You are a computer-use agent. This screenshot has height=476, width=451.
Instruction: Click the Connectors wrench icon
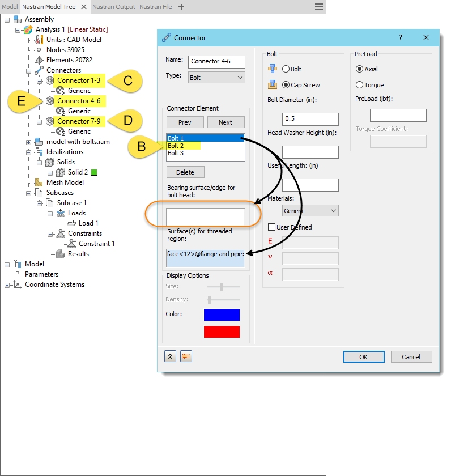(39, 70)
